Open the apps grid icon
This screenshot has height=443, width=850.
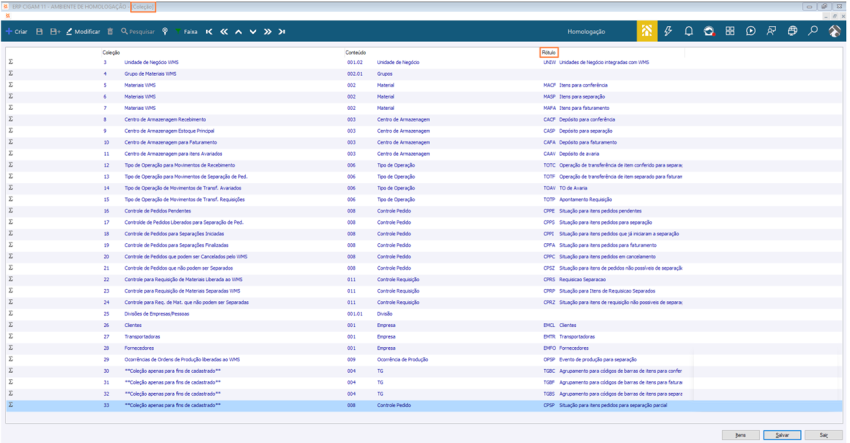click(730, 31)
